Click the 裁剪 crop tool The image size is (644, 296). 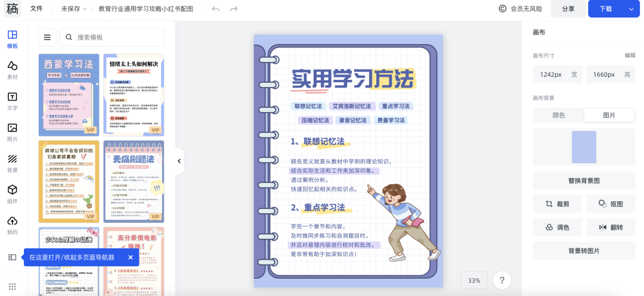click(x=558, y=204)
